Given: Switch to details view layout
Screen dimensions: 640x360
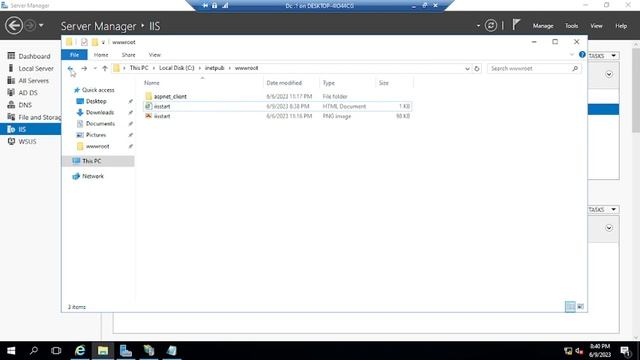Looking at the screenshot, I should click(x=570, y=307).
